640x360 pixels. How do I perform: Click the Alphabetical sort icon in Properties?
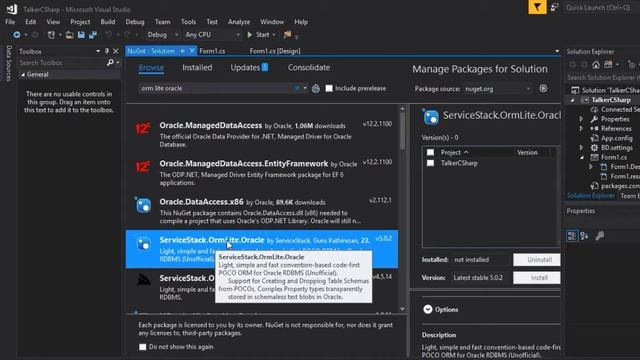[584, 236]
